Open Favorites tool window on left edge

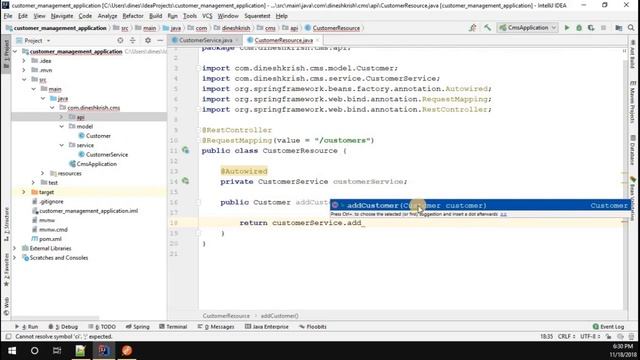click(x=6, y=270)
